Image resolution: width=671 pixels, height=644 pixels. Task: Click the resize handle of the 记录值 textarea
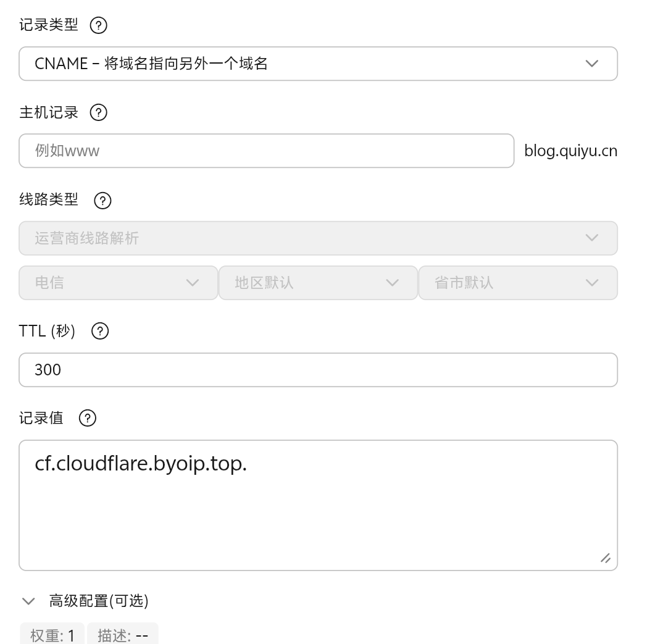(606, 558)
